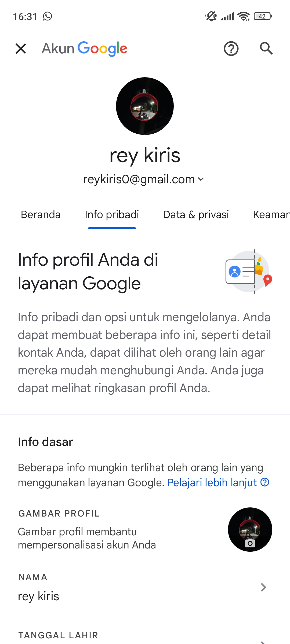This screenshot has height=644, width=290.
Task: Tap the name value rey kiris
Action: [x=38, y=596]
